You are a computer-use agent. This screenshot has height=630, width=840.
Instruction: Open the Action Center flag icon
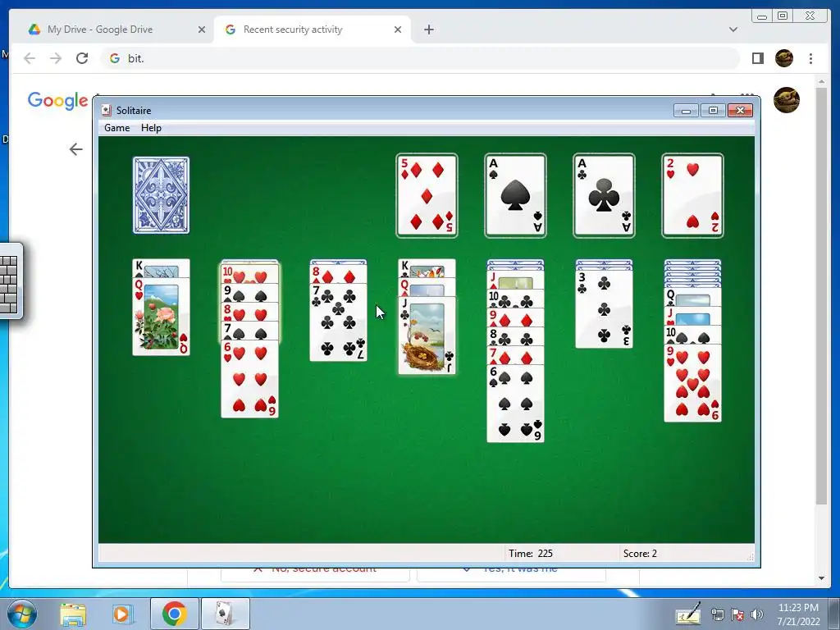(737, 614)
